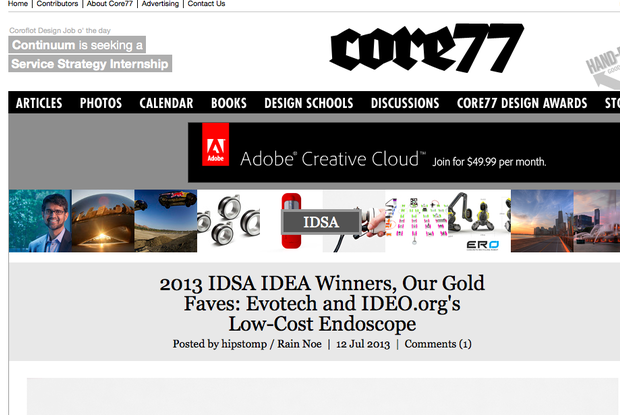Open Core77 Design Awards menu item
Screen dimensions: 620x415
(522, 103)
